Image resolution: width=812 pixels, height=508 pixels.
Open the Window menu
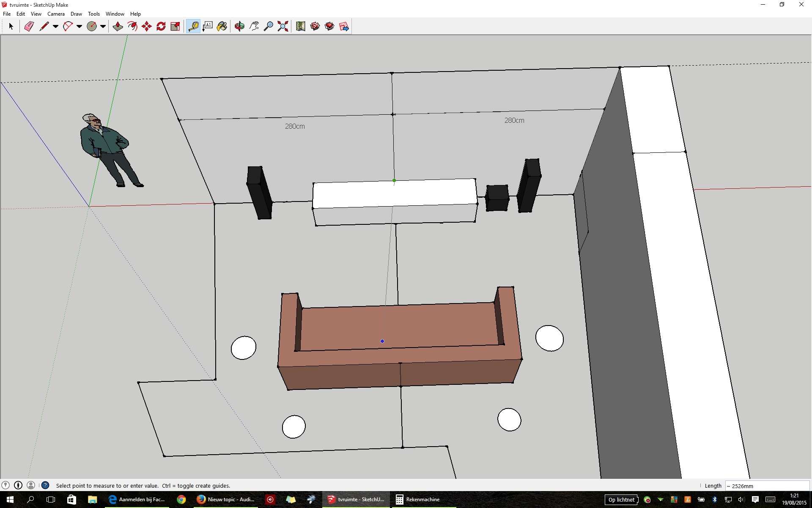coord(115,14)
